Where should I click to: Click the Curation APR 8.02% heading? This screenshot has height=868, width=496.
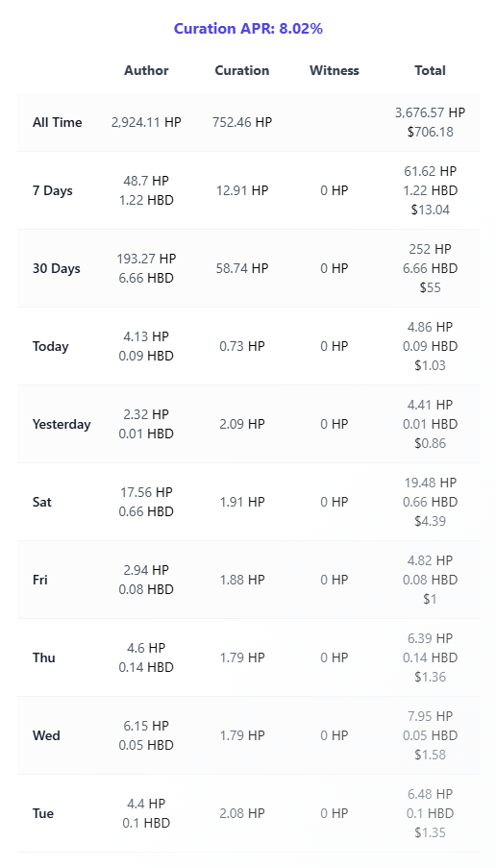pyautogui.click(x=248, y=29)
